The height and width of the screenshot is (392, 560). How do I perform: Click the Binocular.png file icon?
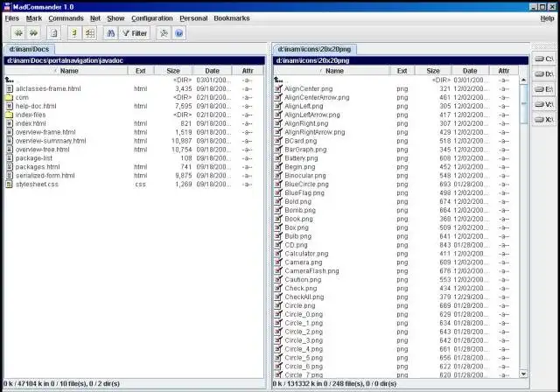tap(278, 176)
